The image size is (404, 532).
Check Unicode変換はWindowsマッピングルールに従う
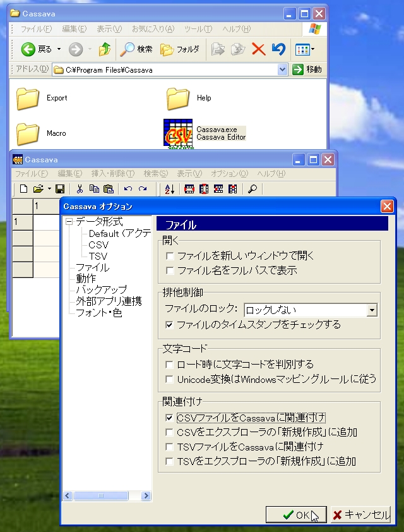pyautogui.click(x=169, y=379)
